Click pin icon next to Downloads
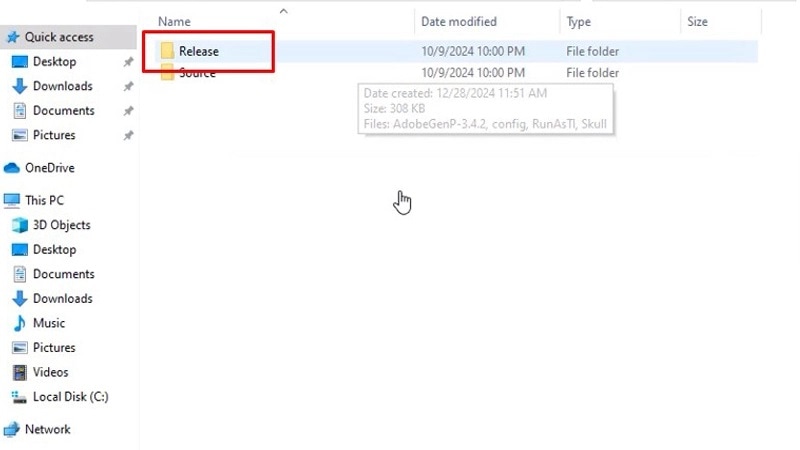 [128, 86]
